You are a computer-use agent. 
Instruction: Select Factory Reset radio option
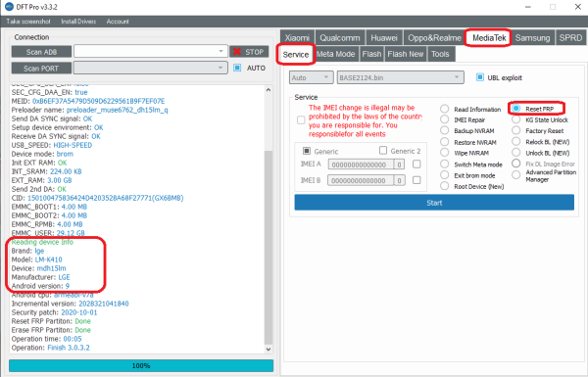point(516,130)
